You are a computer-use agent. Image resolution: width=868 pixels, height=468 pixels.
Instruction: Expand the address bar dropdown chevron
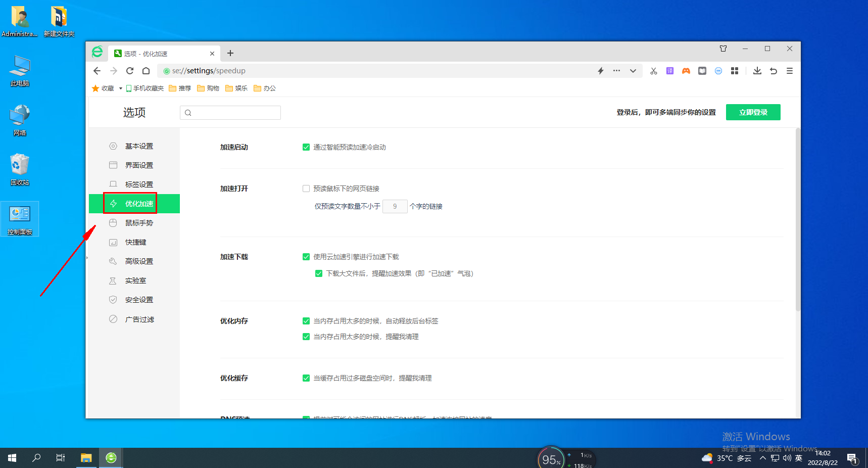click(x=633, y=71)
